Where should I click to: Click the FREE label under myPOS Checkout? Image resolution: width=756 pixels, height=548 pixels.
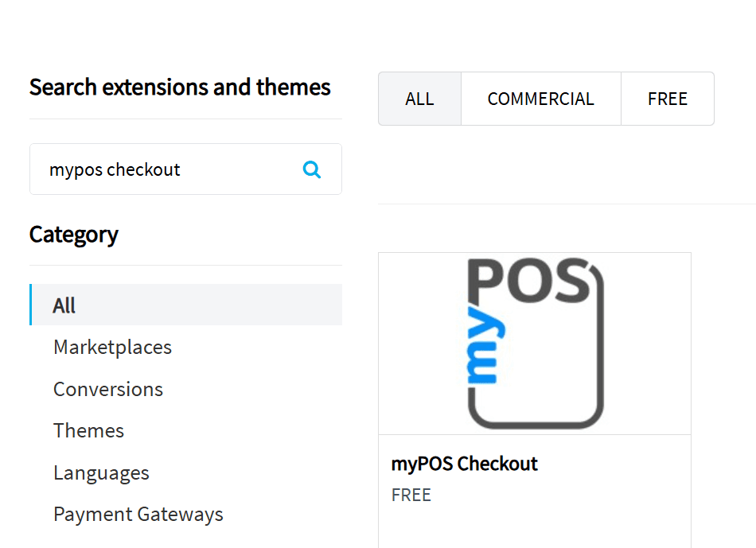411,494
